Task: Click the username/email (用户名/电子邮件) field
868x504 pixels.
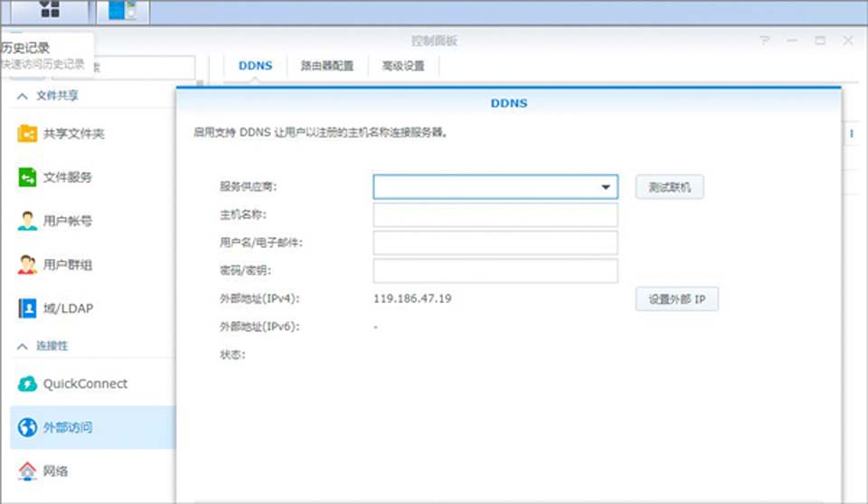Action: [x=495, y=242]
